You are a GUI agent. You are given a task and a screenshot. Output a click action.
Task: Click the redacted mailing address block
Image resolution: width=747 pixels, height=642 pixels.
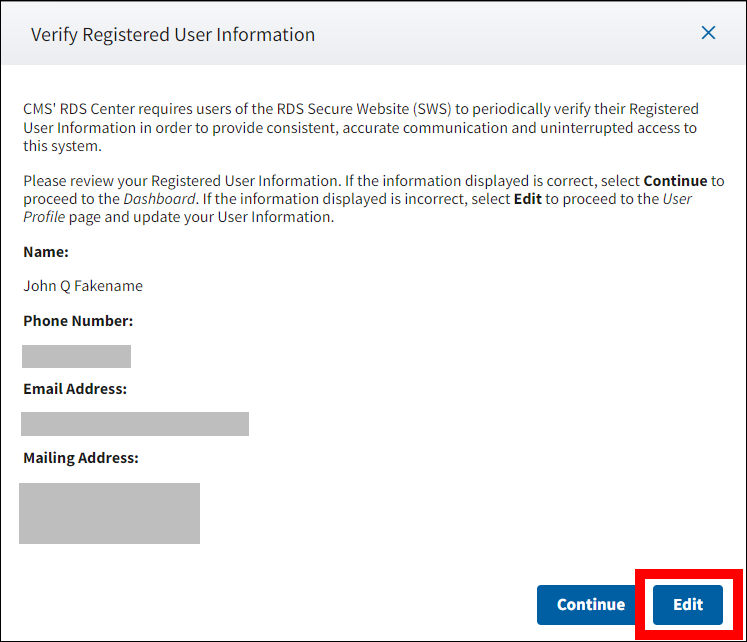pos(109,513)
